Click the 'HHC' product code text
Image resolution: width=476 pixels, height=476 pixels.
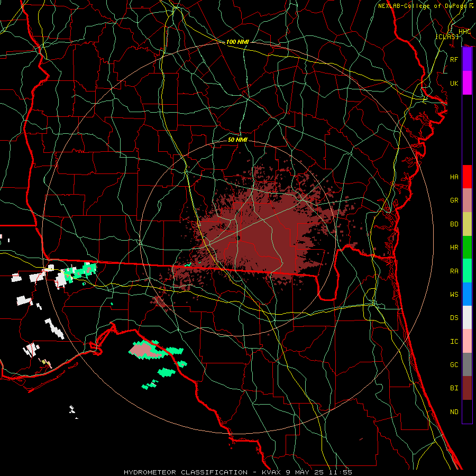(x=464, y=32)
